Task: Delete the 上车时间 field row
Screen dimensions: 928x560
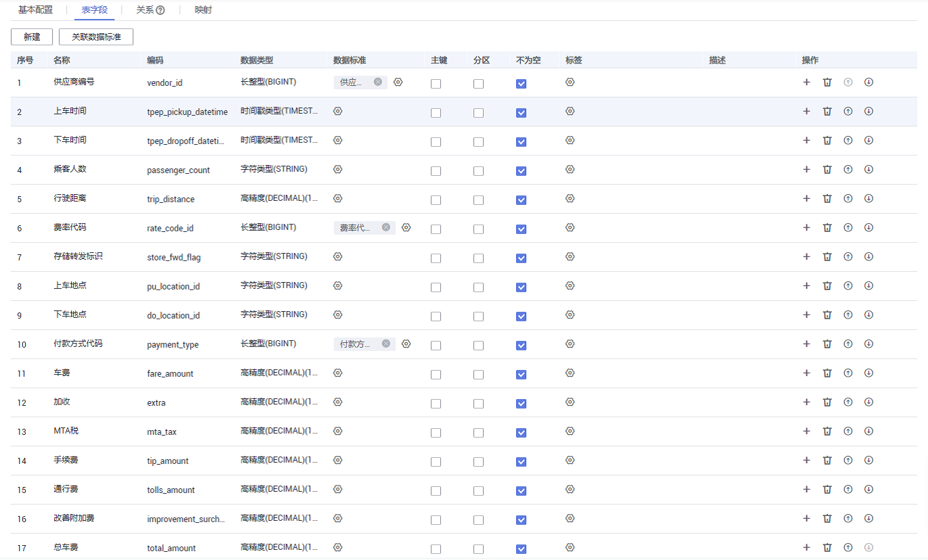Action: pos(827,112)
